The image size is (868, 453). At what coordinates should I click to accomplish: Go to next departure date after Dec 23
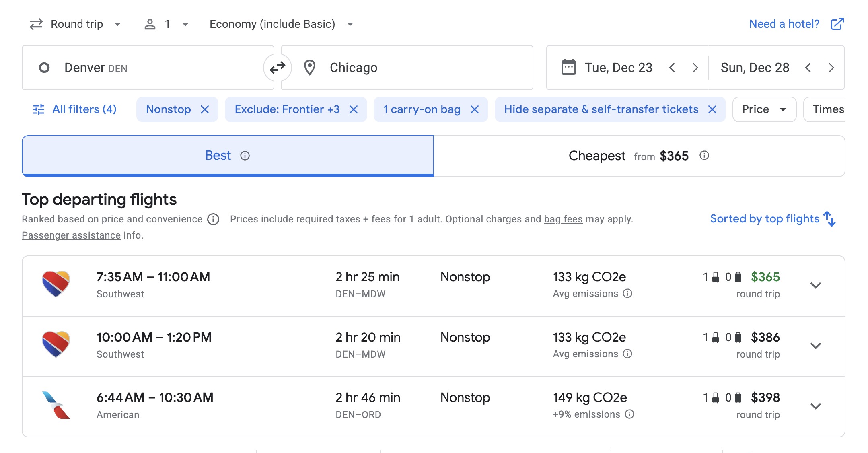click(x=695, y=68)
